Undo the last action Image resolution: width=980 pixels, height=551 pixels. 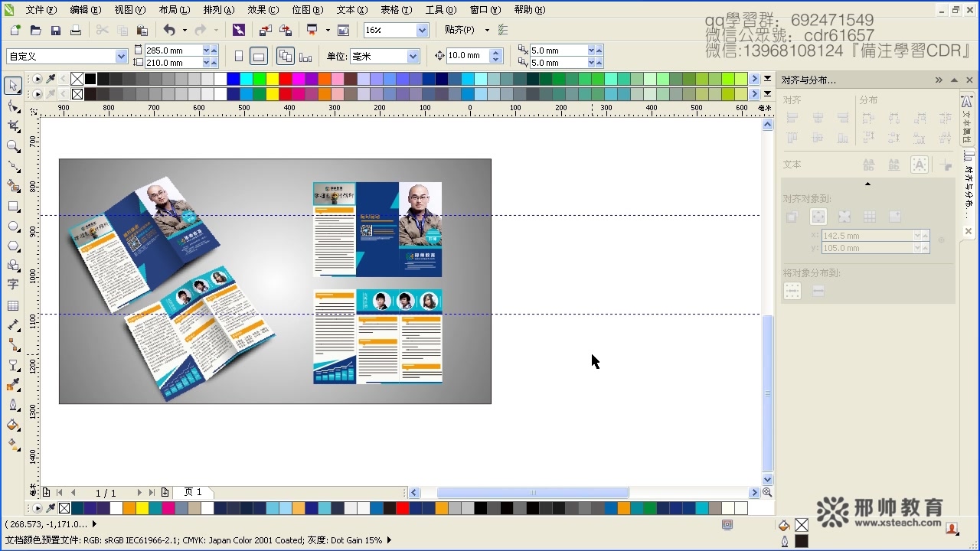click(169, 30)
